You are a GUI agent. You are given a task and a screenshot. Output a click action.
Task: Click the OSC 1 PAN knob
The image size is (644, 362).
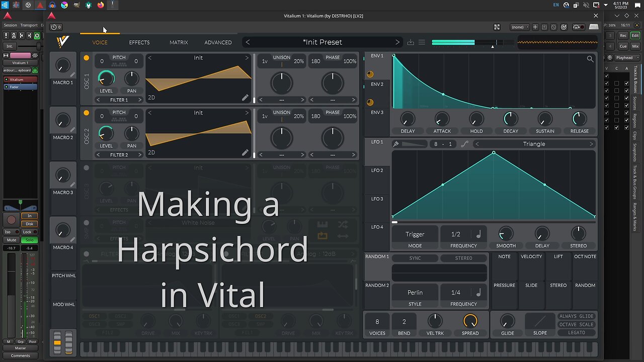pyautogui.click(x=131, y=78)
